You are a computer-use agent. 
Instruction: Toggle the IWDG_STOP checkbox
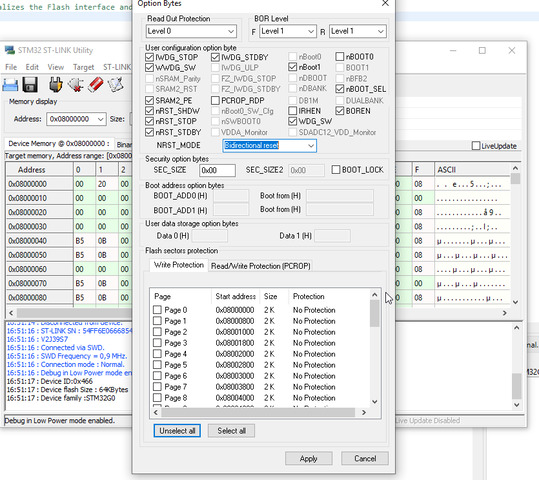coord(150,57)
